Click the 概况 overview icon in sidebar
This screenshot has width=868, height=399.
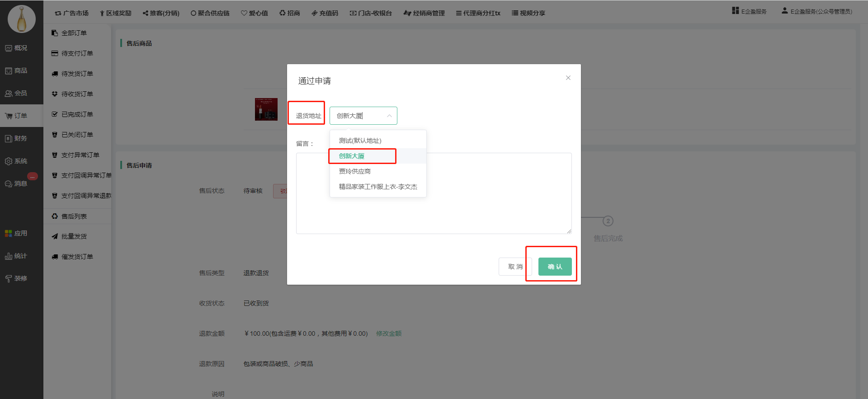click(9, 48)
